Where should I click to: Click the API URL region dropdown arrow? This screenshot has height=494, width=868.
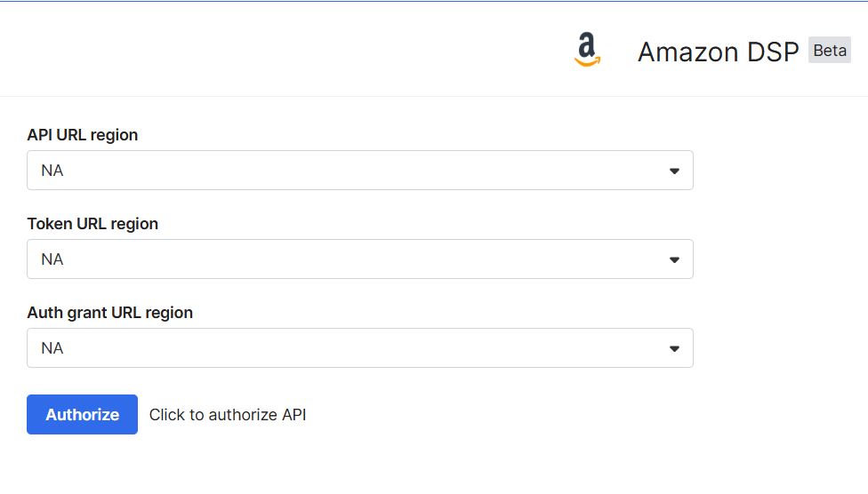click(674, 171)
